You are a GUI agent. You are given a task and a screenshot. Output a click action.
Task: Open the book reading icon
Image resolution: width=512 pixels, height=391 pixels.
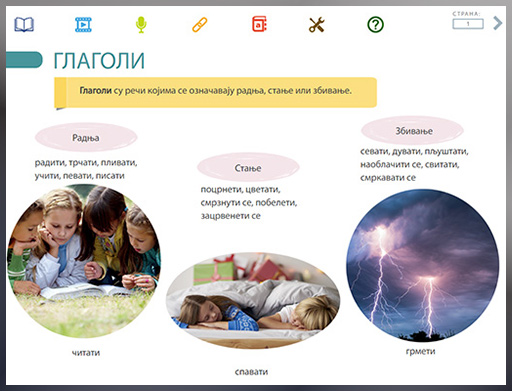24,25
